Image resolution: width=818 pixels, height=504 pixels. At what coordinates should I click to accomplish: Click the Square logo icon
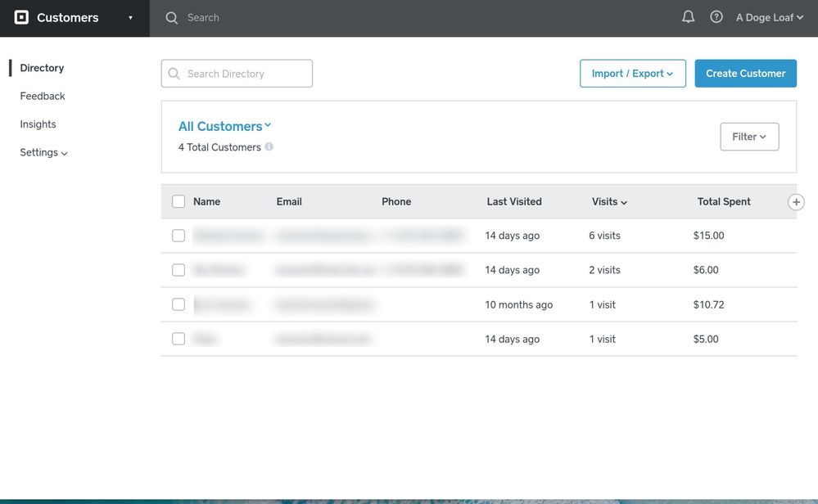[x=21, y=17]
